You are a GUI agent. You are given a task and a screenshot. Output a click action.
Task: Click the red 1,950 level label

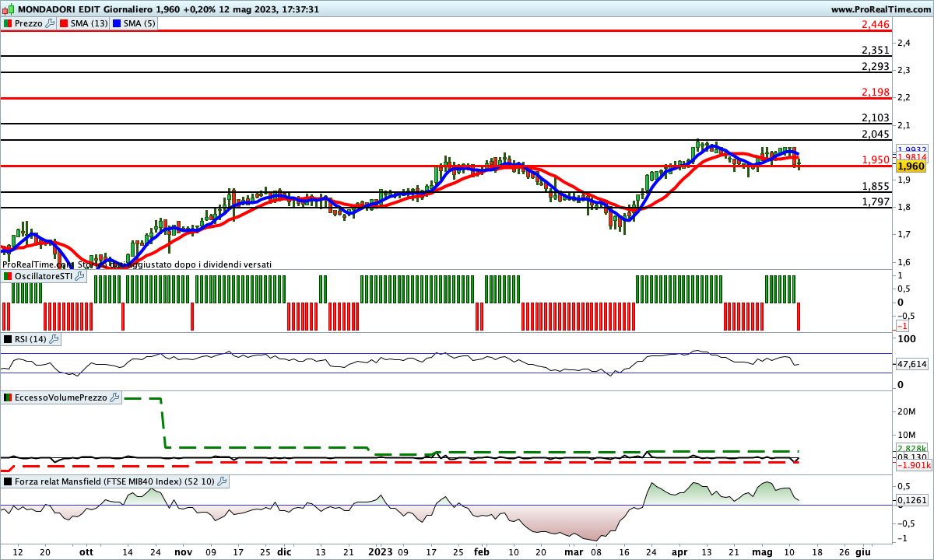point(876,160)
